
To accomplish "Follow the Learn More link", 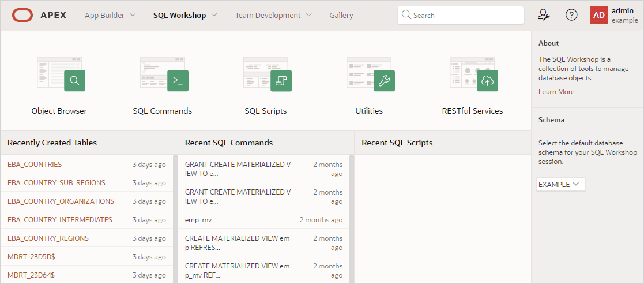I will 559,92.
